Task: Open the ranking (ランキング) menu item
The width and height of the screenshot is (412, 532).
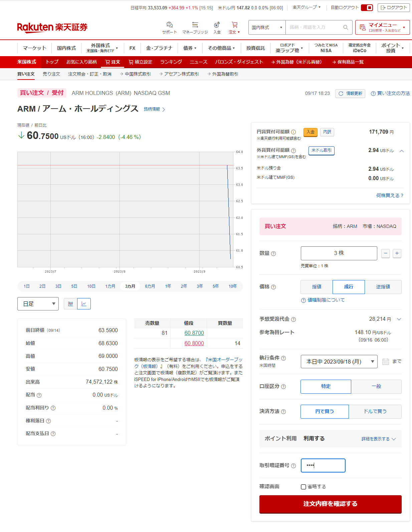Action: [171, 62]
